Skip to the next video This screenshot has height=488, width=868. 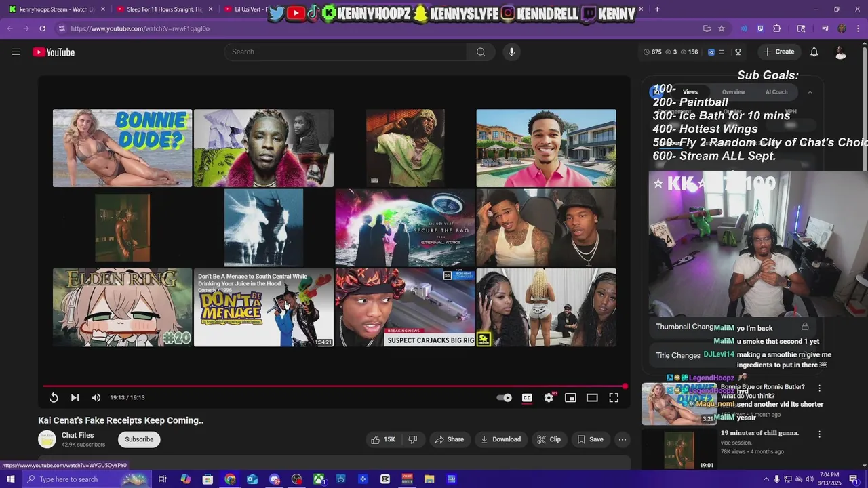(75, 398)
